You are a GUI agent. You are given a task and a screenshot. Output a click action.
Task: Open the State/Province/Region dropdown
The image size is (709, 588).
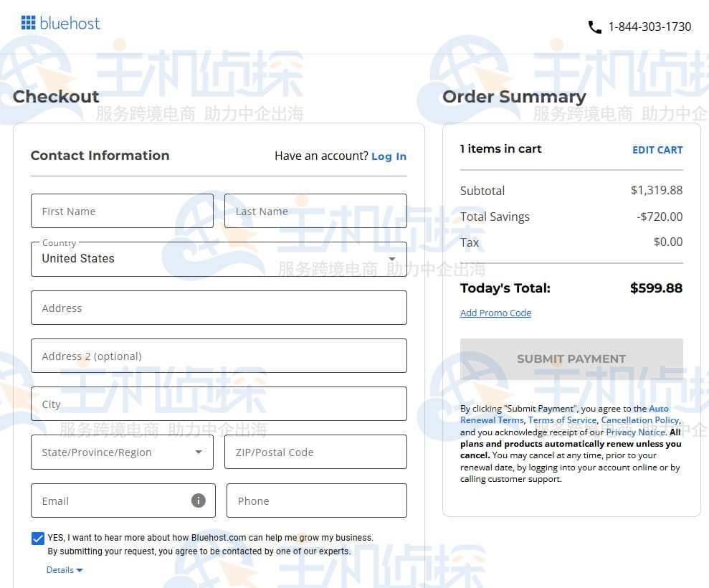[122, 452]
